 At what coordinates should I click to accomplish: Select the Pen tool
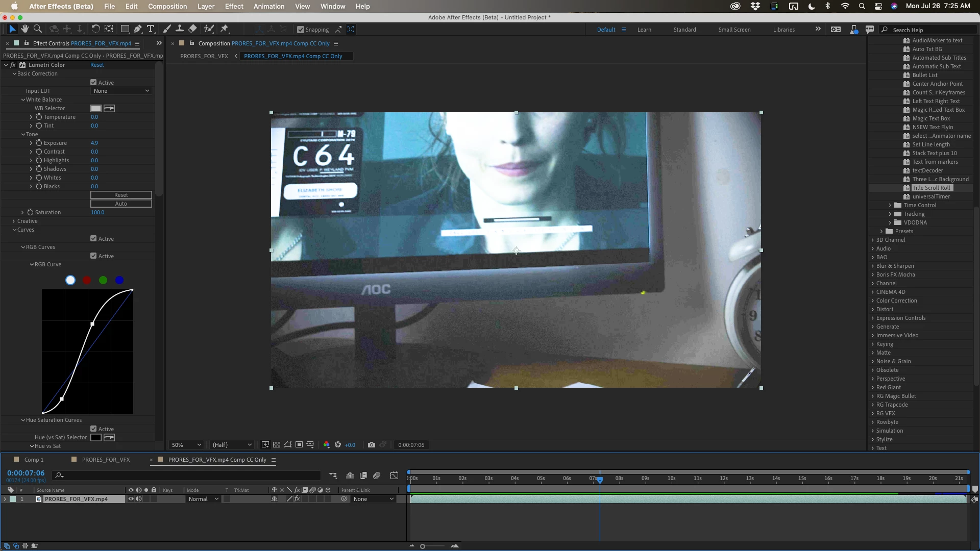point(138,29)
